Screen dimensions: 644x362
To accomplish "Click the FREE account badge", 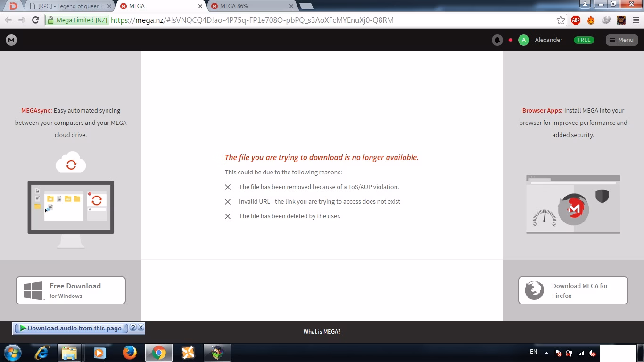I will point(584,40).
